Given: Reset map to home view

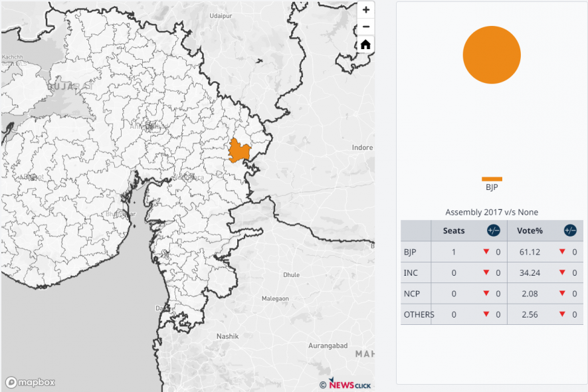Looking at the screenshot, I should coord(365,45).
